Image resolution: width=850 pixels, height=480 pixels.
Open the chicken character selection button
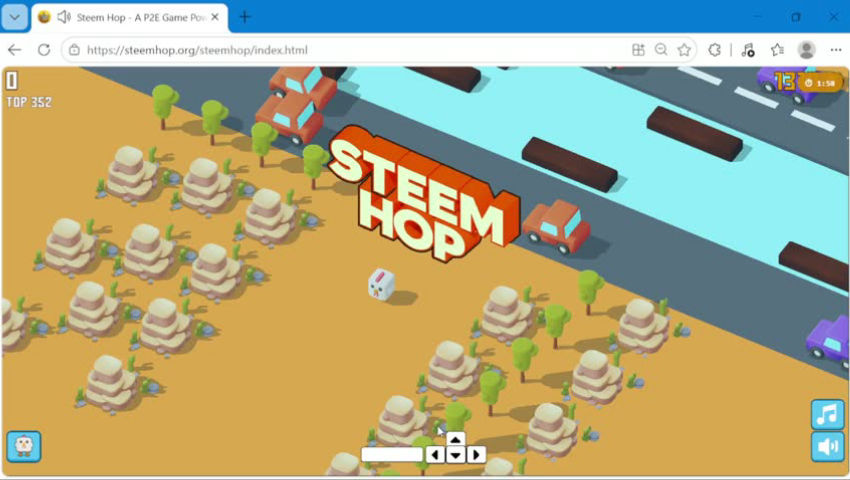24,446
